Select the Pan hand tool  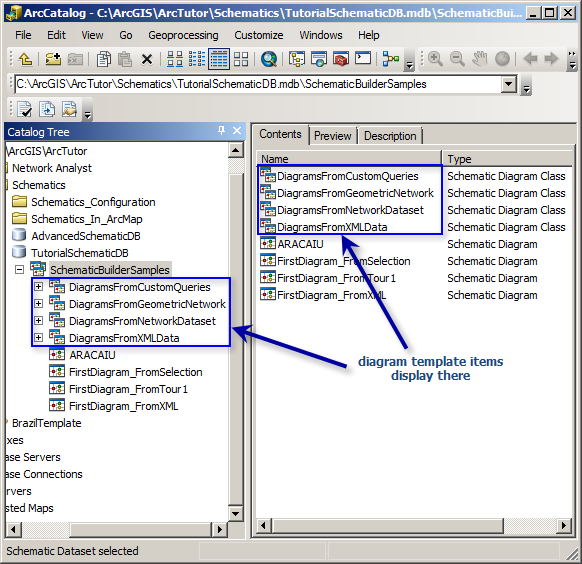tap(480, 59)
